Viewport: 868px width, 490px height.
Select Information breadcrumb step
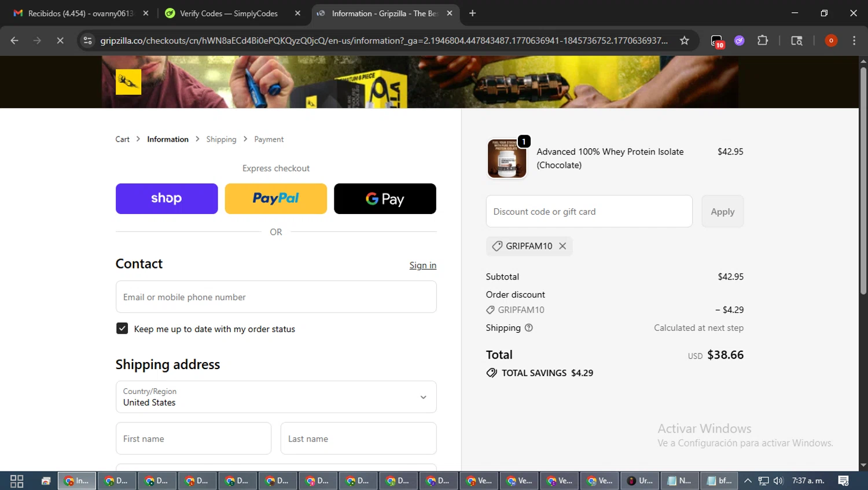tap(168, 139)
